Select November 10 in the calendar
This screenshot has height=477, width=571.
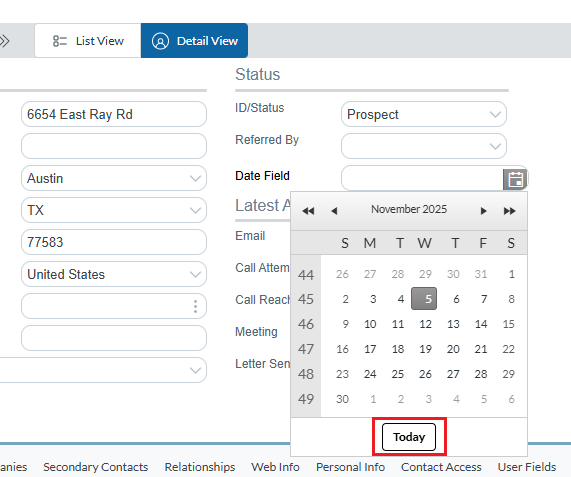tap(370, 324)
